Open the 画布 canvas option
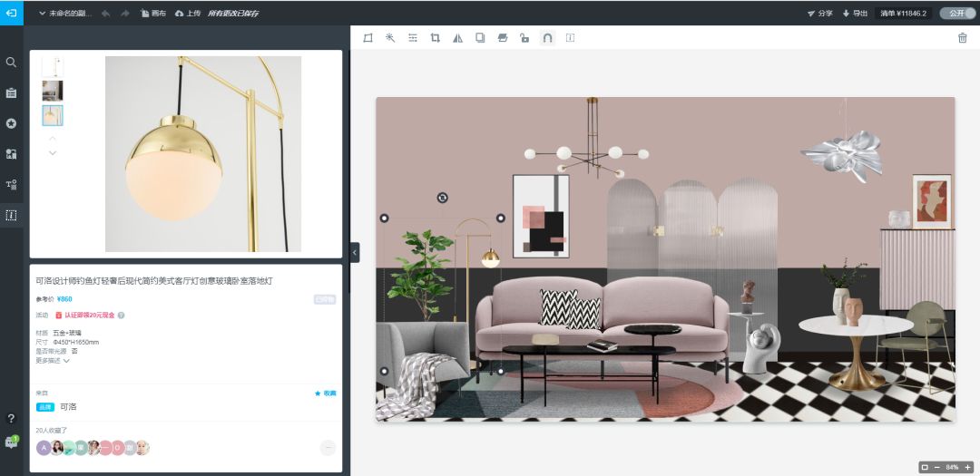 153,13
